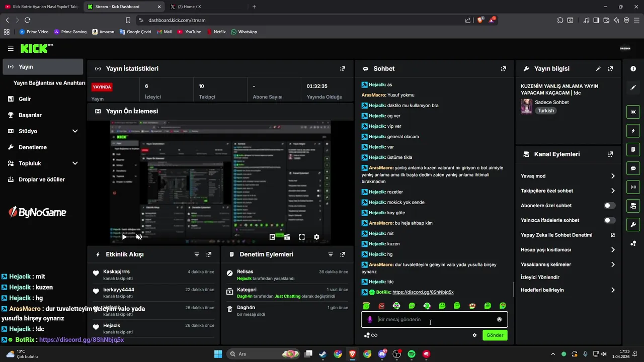Open Brave Shields icon in the address bar
Image resolution: width=644 pixels, height=362 pixels.
click(x=480, y=20)
